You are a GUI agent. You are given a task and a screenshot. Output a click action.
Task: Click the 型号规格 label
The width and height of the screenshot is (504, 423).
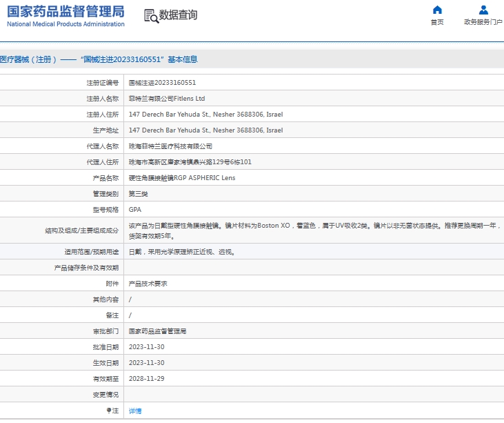pos(105,210)
